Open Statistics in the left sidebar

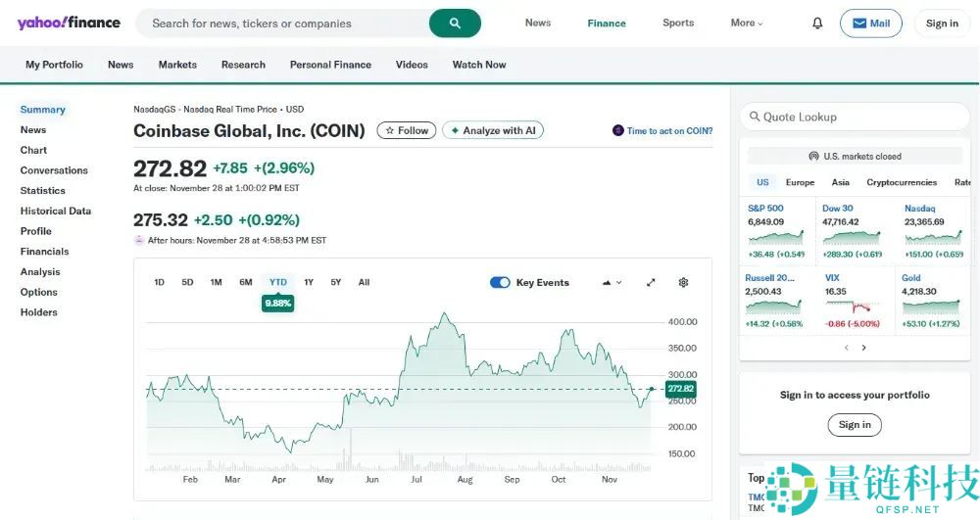click(x=42, y=190)
